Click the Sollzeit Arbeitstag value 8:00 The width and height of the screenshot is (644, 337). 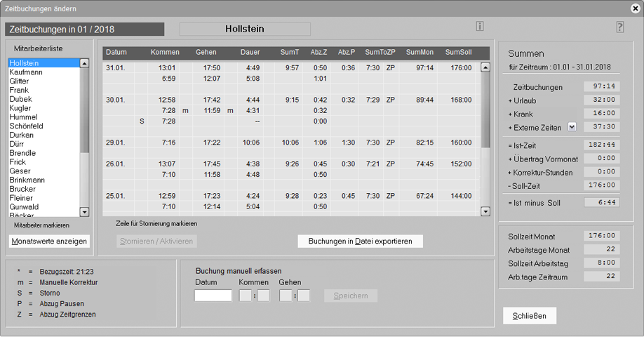602,263
